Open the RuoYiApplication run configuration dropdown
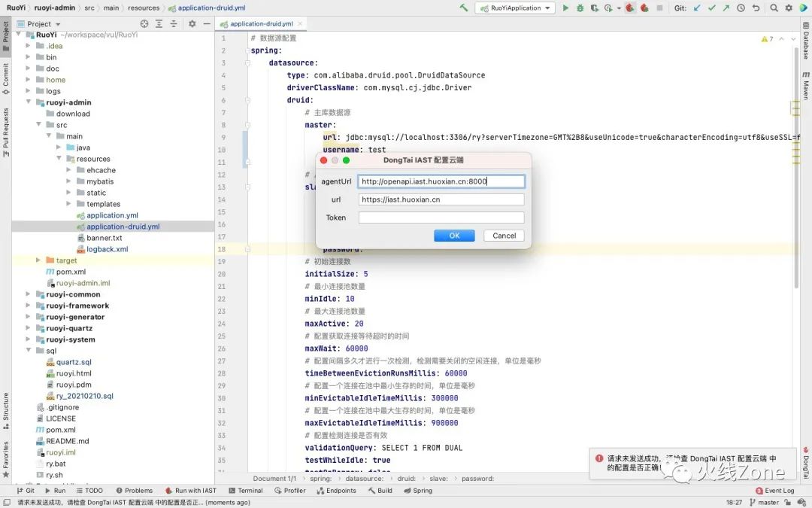 tap(515, 8)
